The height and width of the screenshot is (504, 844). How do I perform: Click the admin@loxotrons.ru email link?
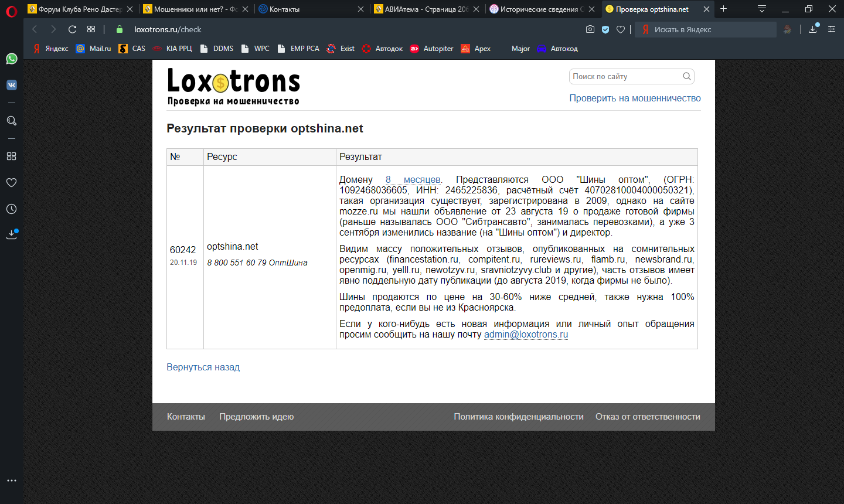pos(526,335)
